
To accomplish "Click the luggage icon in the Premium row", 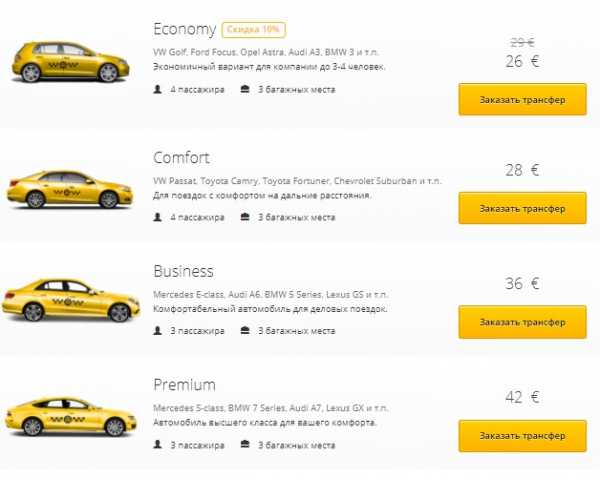I will pos(245,444).
